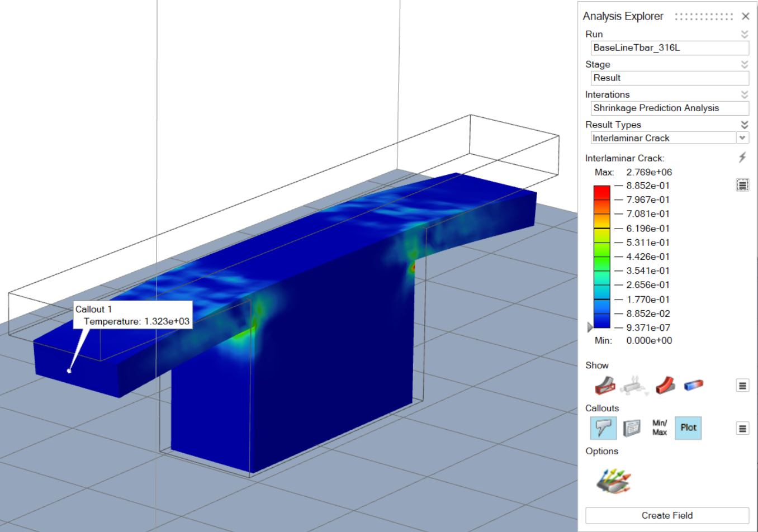Open the legend options list icon
Screen dimensions: 758x532
click(742, 185)
